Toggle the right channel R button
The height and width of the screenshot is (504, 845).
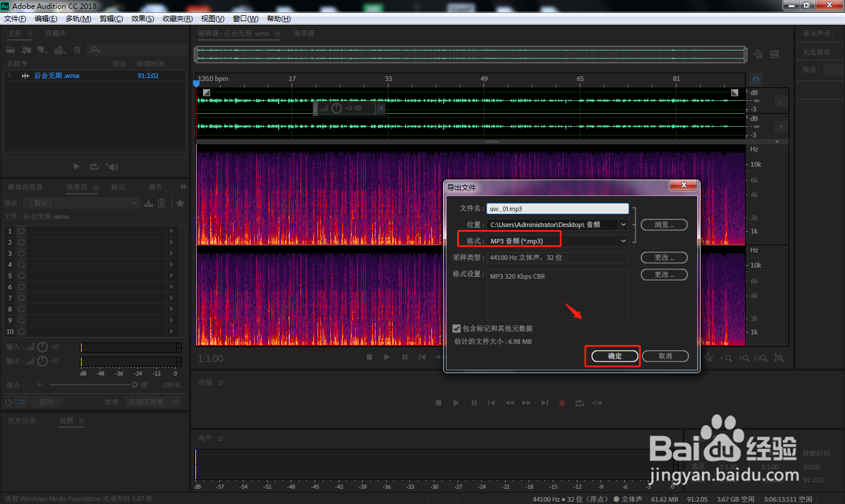(x=781, y=127)
